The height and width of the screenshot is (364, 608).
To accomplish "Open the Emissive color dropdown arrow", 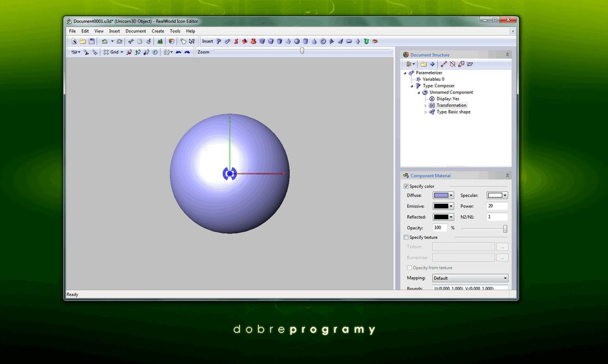I will (451, 206).
